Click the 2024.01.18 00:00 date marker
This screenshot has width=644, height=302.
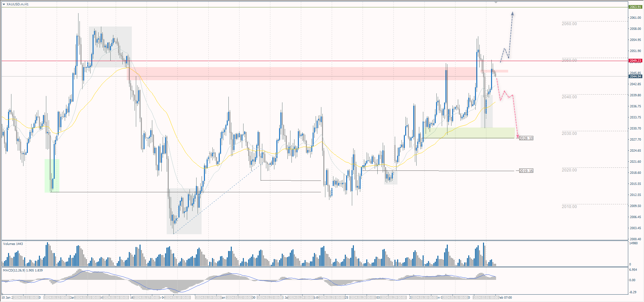(x=177, y=298)
